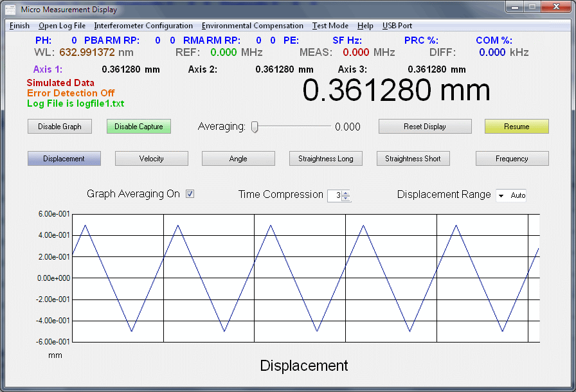Click the USB Port menu item
Viewport: 576px width, 392px height.
pos(397,26)
